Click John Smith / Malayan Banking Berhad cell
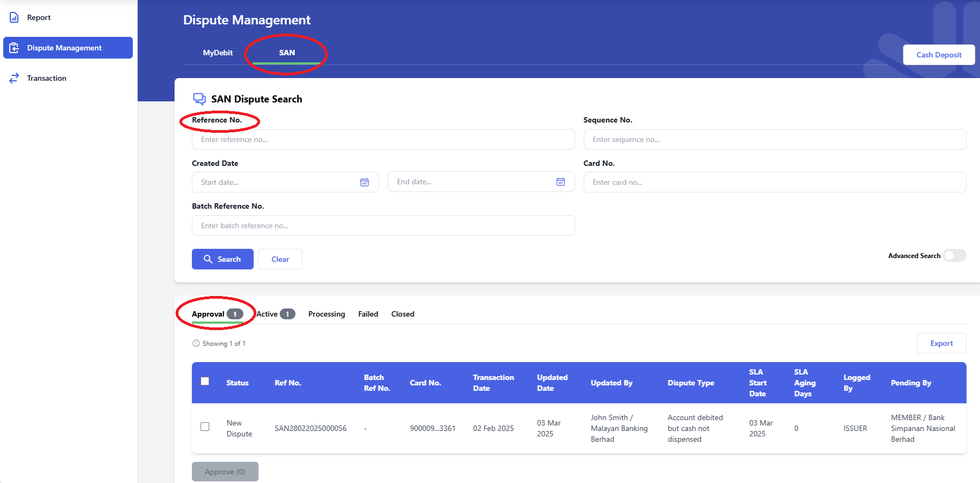 coord(619,428)
